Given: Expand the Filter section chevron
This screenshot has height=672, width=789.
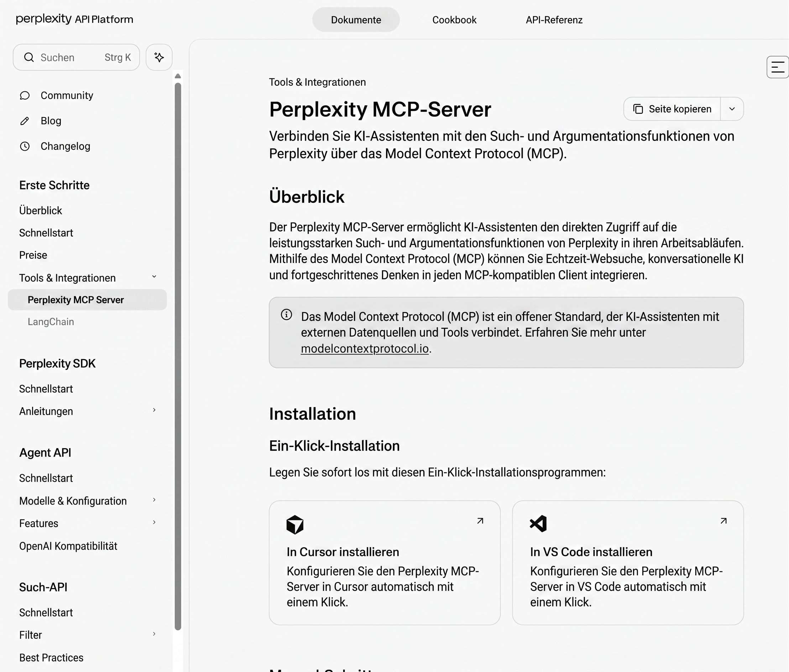Looking at the screenshot, I should tap(154, 634).
